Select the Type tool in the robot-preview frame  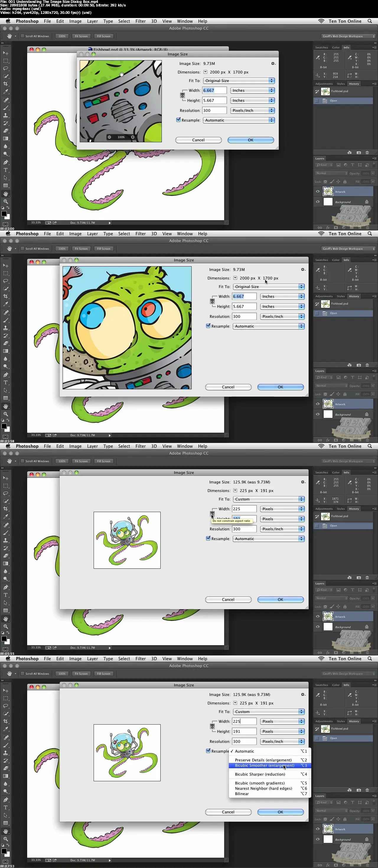coord(6,170)
